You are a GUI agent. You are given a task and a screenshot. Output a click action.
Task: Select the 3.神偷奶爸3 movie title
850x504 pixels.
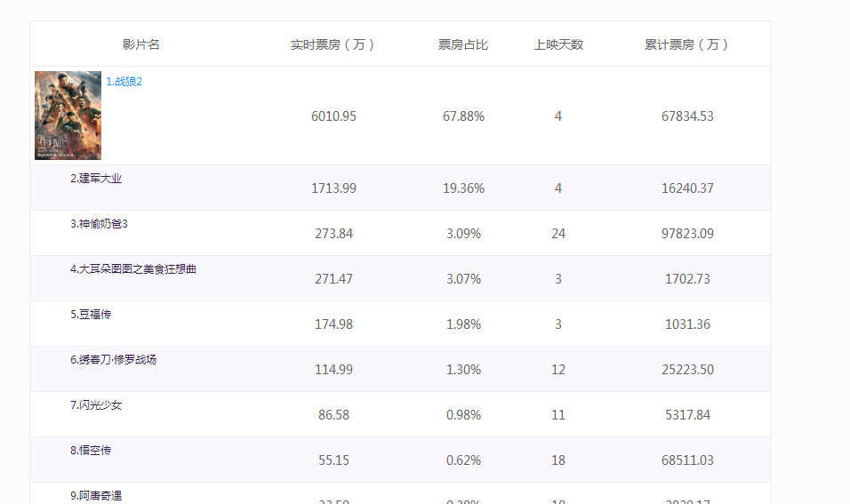[x=100, y=224]
